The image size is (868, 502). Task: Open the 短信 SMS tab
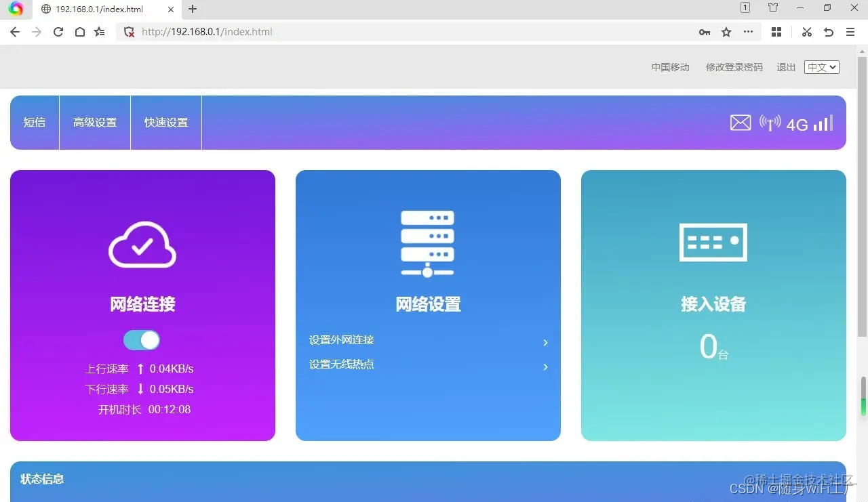click(35, 123)
